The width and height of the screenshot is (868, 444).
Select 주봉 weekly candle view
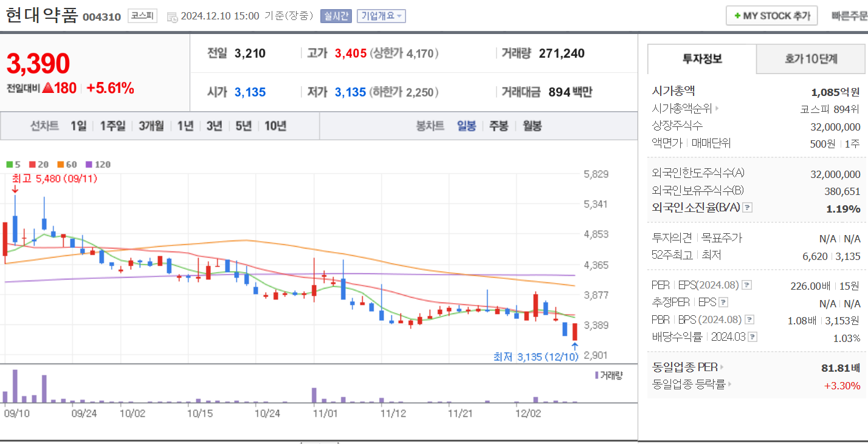[x=498, y=126]
